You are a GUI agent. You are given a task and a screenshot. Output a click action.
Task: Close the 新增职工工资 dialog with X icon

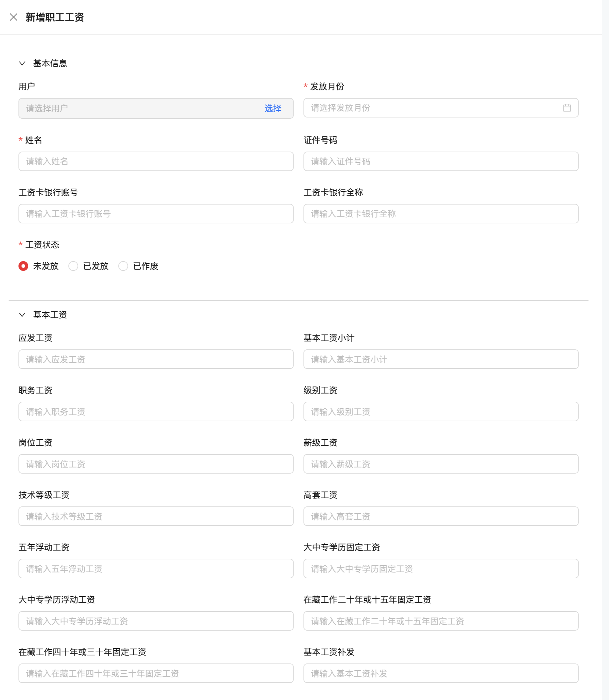click(14, 17)
